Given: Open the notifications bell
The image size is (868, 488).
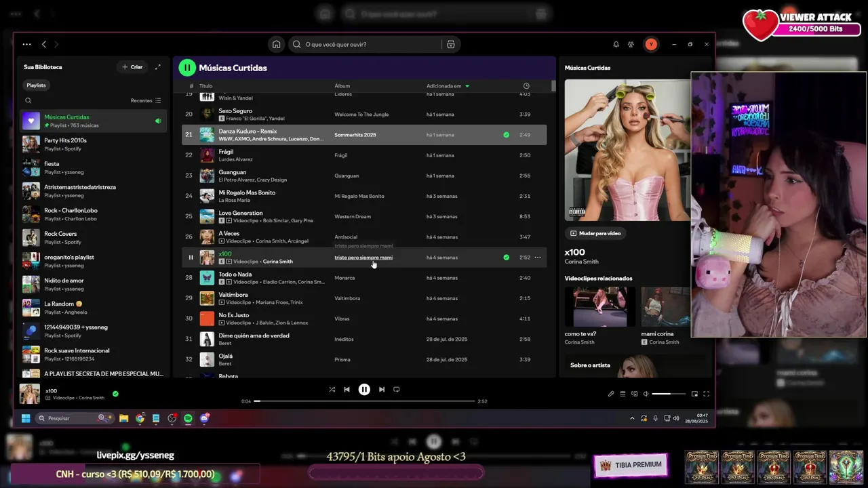Looking at the screenshot, I should 616,44.
